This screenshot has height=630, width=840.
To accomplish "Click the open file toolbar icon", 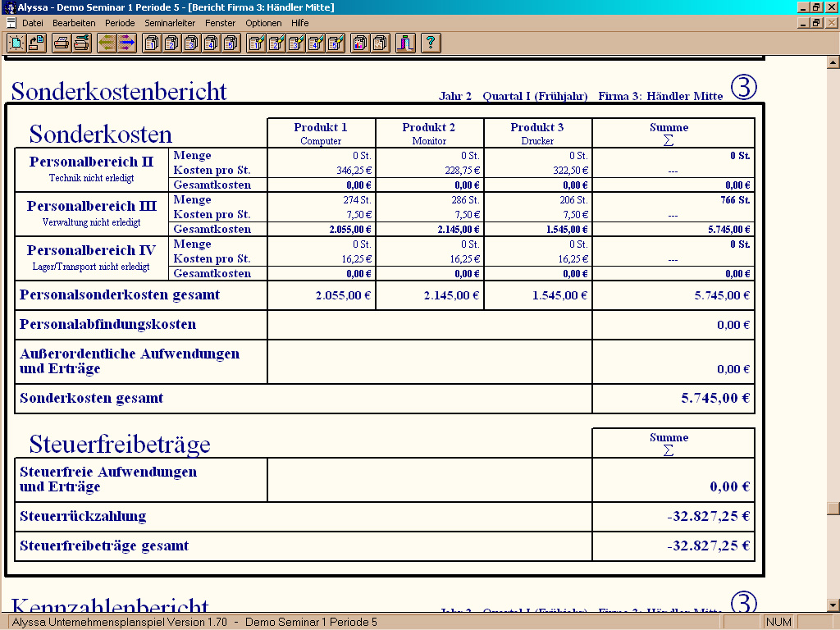I will (36, 43).
